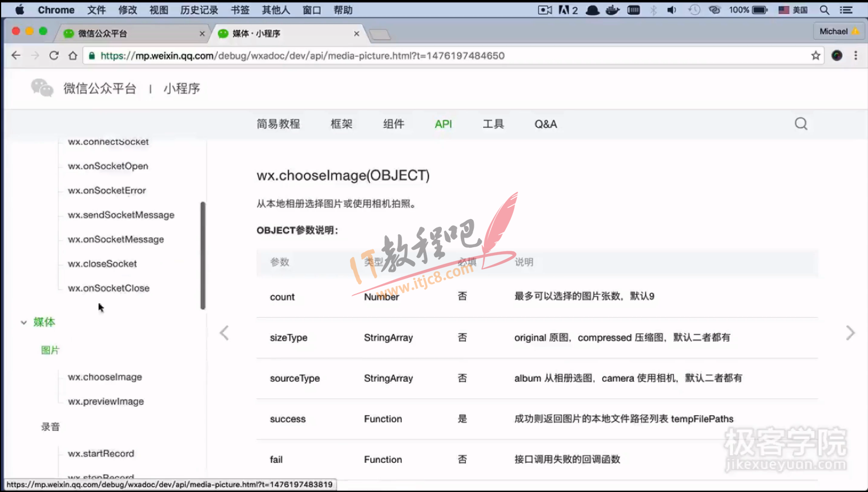
Task: Close the 微信公众平台 tab
Action: (x=202, y=34)
